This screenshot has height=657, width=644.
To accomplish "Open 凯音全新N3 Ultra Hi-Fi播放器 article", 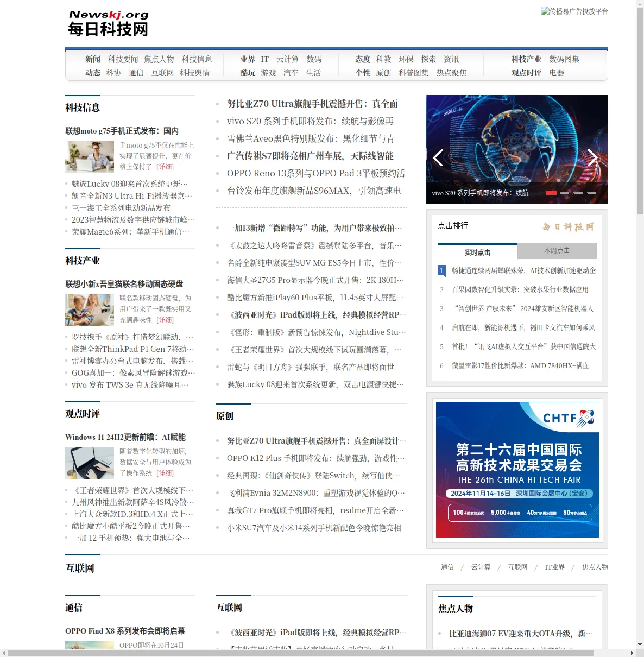I will click(x=132, y=196).
